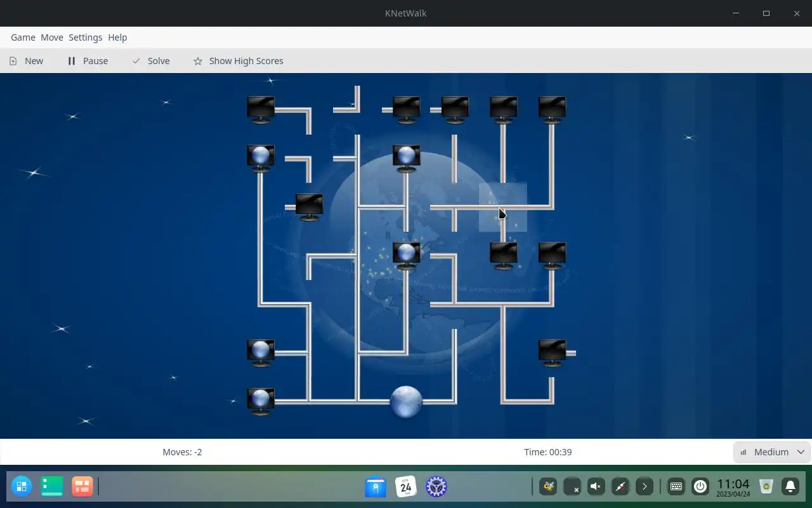Image resolution: width=812 pixels, height=508 pixels.
Task: Open the Game menu
Action: 23,37
